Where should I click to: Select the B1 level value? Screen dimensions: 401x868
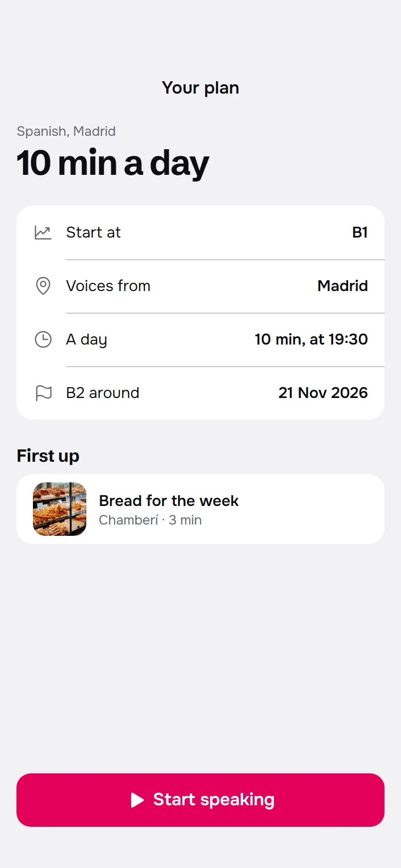(360, 232)
